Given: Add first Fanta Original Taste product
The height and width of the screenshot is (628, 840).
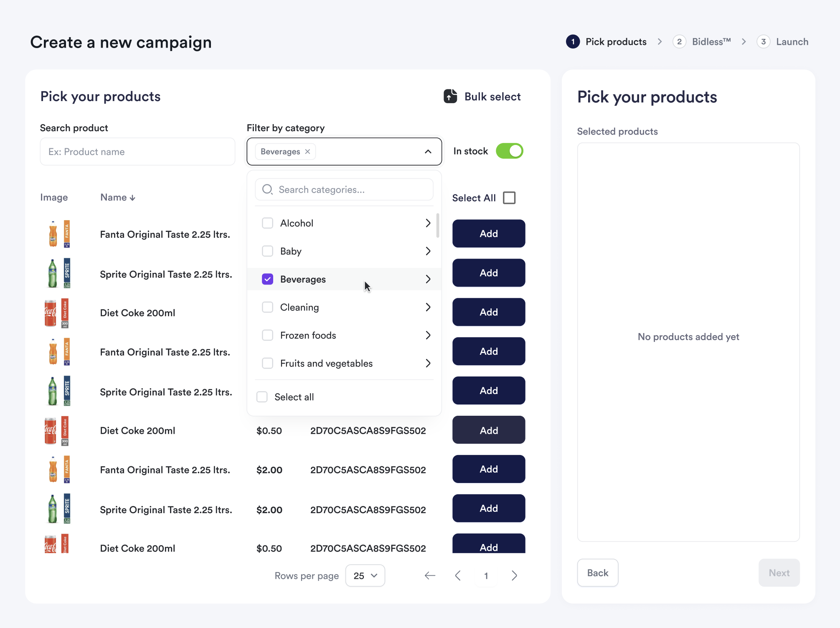Looking at the screenshot, I should (489, 234).
